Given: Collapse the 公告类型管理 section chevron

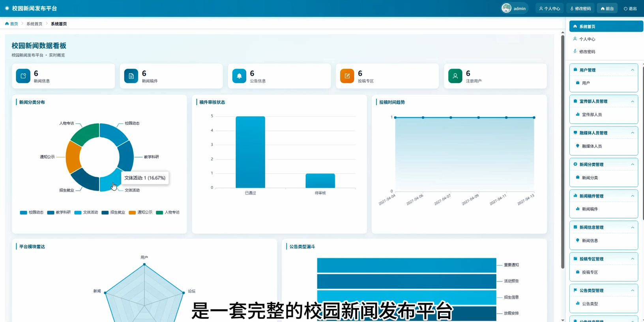Looking at the screenshot, I should 633,290.
